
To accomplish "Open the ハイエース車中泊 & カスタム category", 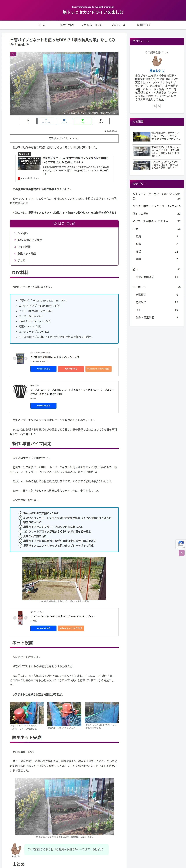I will point(157,221).
